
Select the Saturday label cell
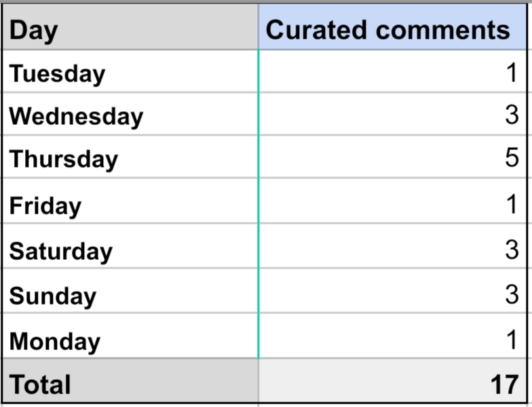pyautogui.click(x=129, y=249)
